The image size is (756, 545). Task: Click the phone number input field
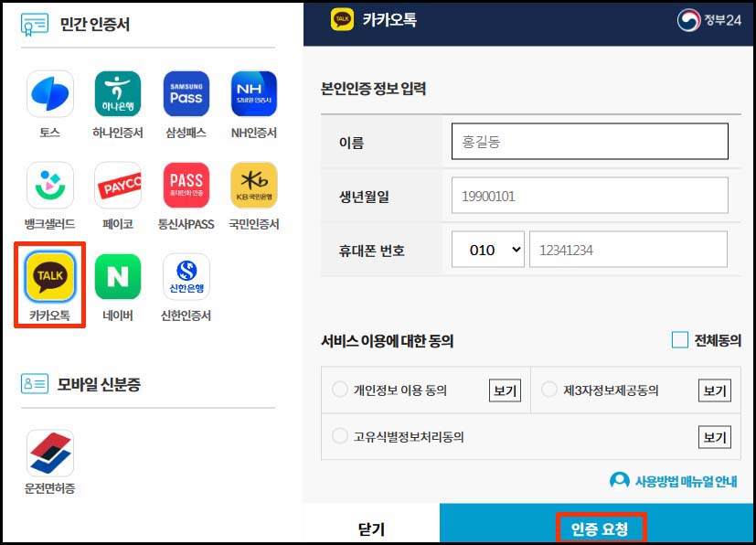pyautogui.click(x=628, y=250)
